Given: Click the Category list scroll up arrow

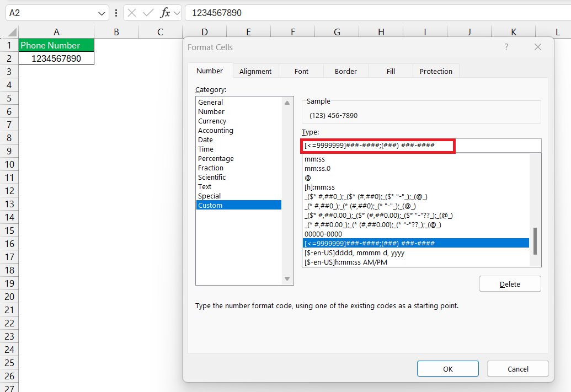Looking at the screenshot, I should tap(287, 103).
